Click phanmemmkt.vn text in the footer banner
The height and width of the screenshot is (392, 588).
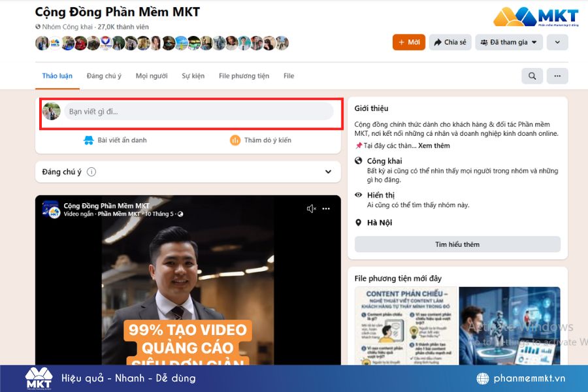(x=529, y=378)
